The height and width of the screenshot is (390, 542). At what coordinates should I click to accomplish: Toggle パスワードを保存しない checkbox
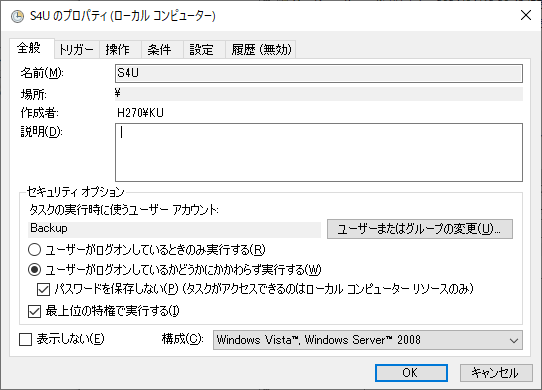[x=43, y=289]
